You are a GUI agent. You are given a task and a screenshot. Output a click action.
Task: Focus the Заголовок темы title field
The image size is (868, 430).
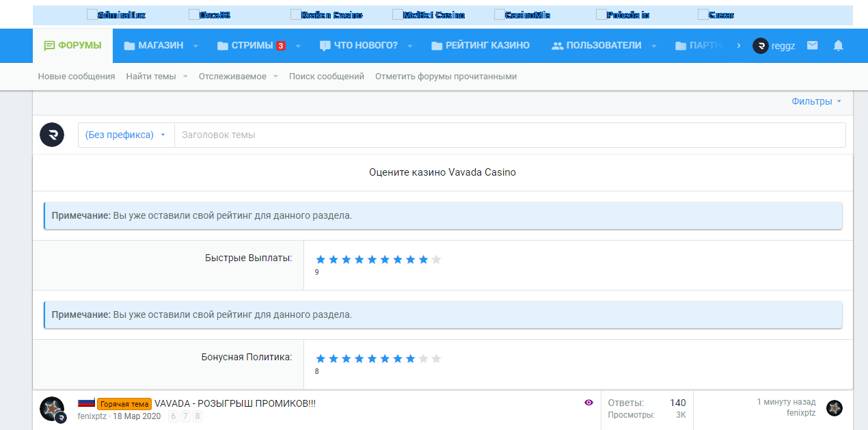[510, 135]
